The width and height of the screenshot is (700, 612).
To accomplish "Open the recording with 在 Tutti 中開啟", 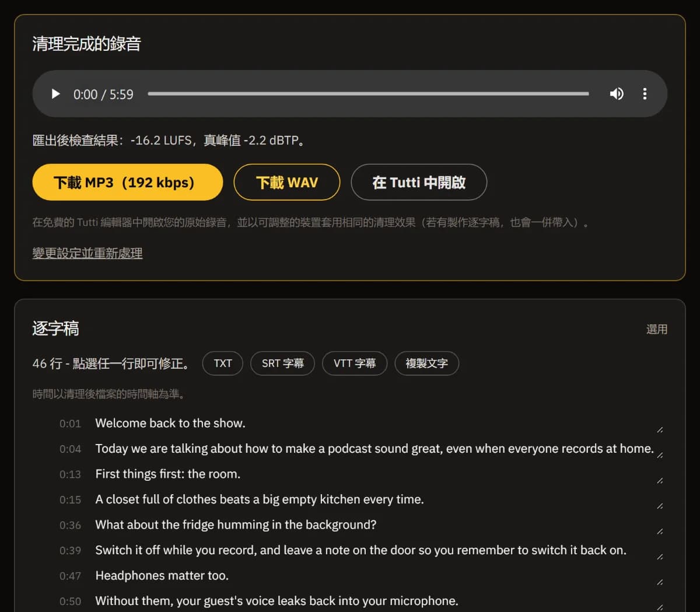I will point(419,182).
